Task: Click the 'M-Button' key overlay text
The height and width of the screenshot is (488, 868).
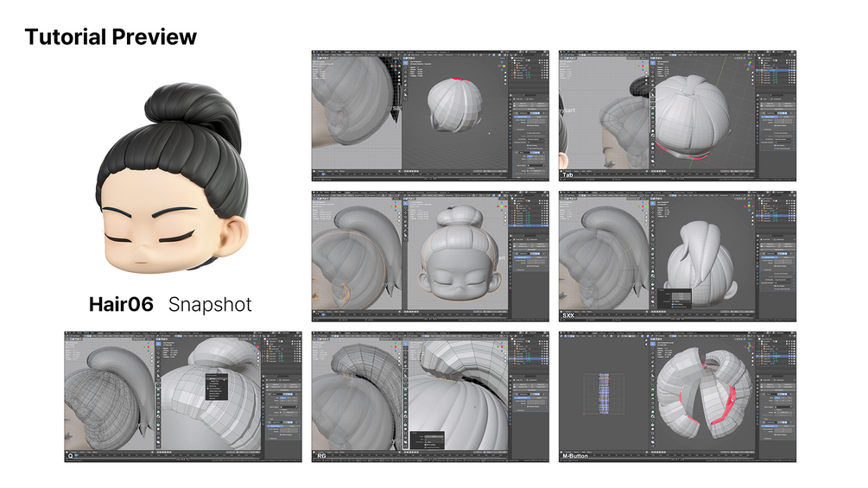Action: [575, 456]
